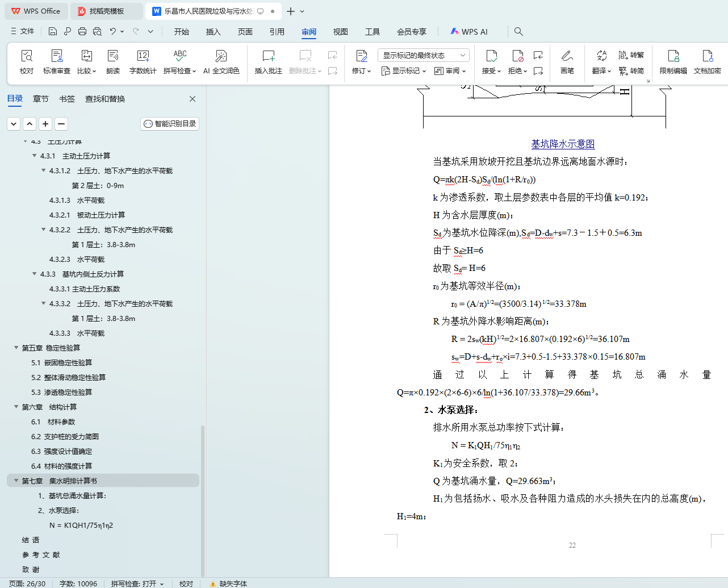Toggle 拼写检查 status in the status bar
This screenshot has height=588, width=728.
point(137,583)
